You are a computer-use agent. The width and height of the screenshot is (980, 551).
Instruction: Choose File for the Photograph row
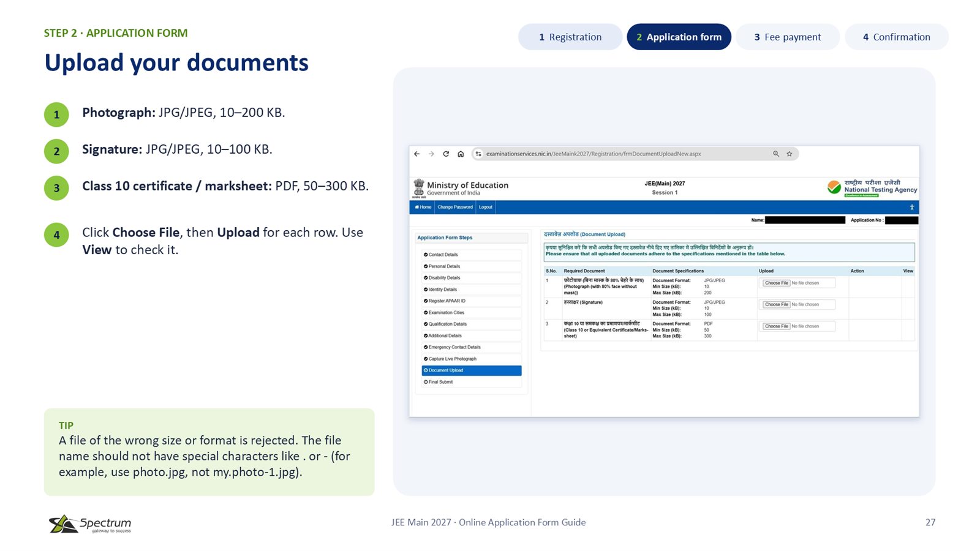[x=777, y=283]
